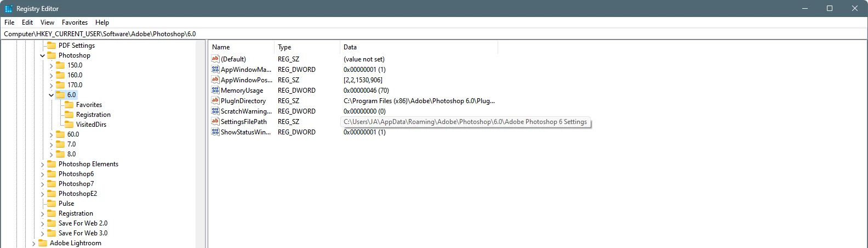Minimize the Registry Editor window
Screen dimensions: 868x248
coord(805,8)
